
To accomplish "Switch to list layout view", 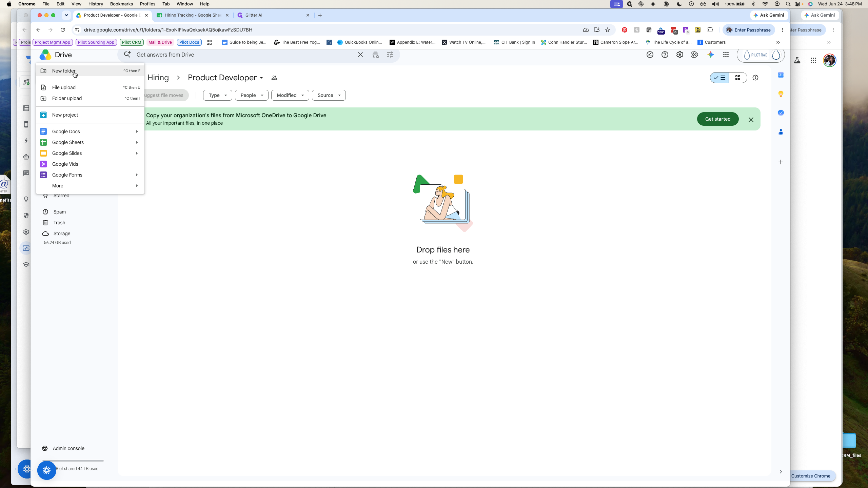I will click(x=719, y=78).
